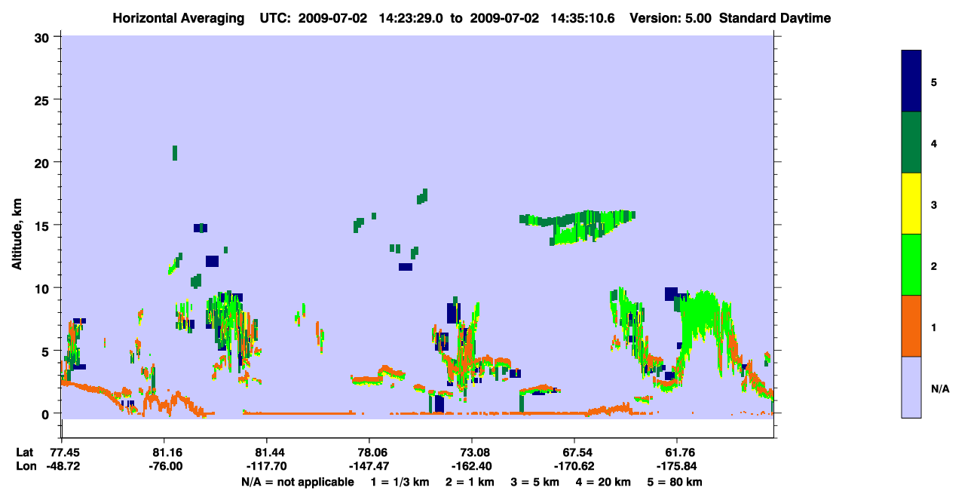Click the legend entry '5 = 80 km'

click(675, 482)
